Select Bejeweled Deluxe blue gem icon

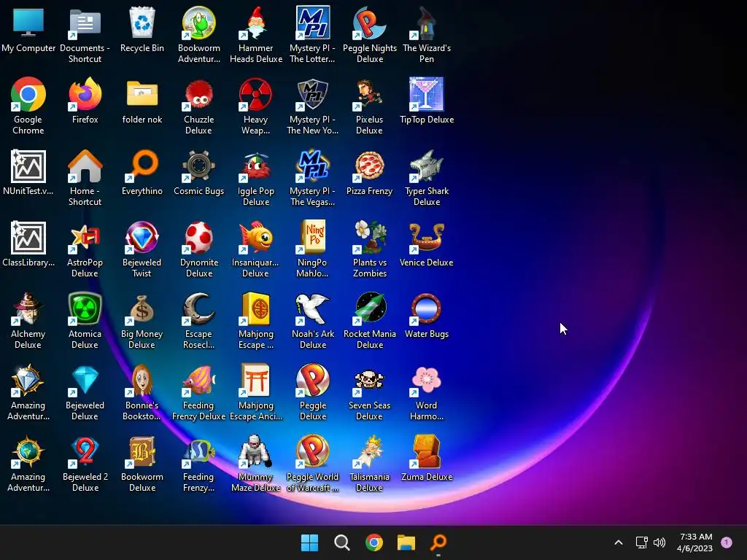[85, 380]
